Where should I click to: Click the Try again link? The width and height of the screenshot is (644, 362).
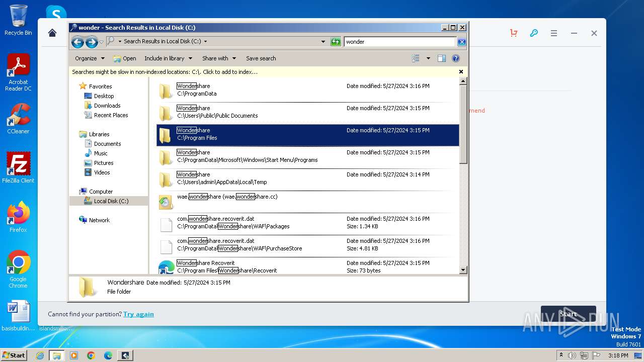click(138, 314)
